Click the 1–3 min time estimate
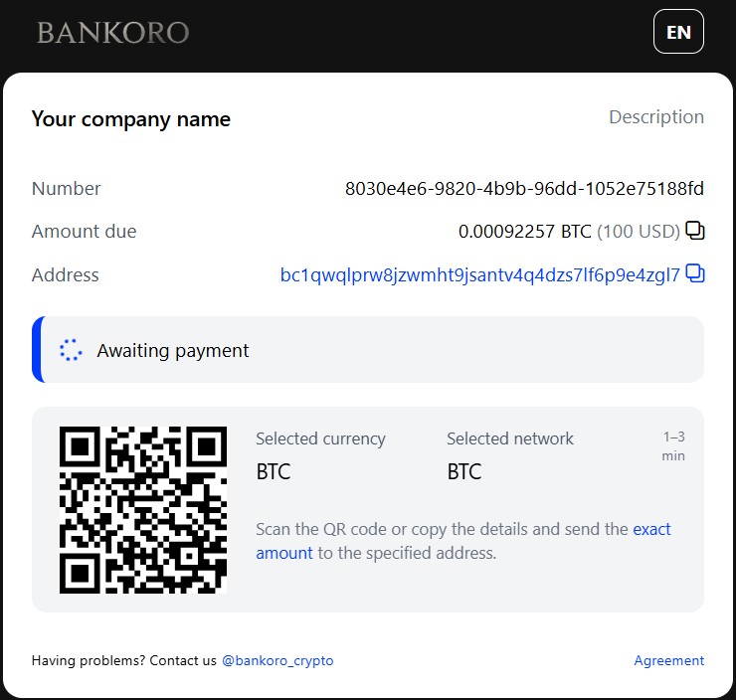The width and height of the screenshot is (736, 700). [x=673, y=446]
